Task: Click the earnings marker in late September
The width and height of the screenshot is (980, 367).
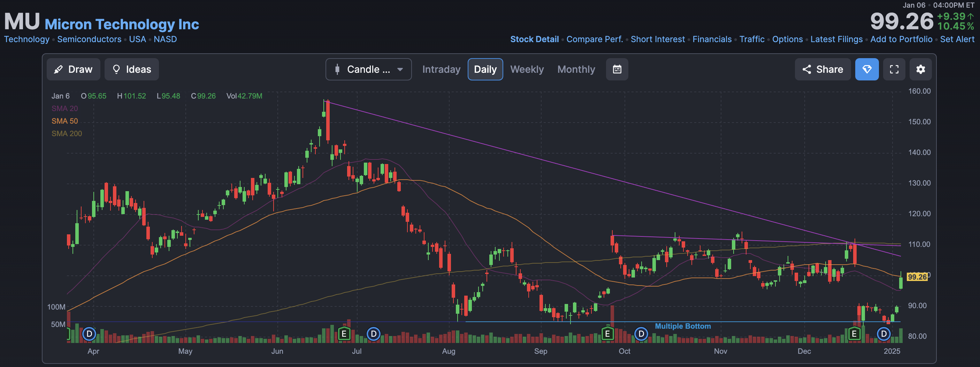Action: point(607,334)
